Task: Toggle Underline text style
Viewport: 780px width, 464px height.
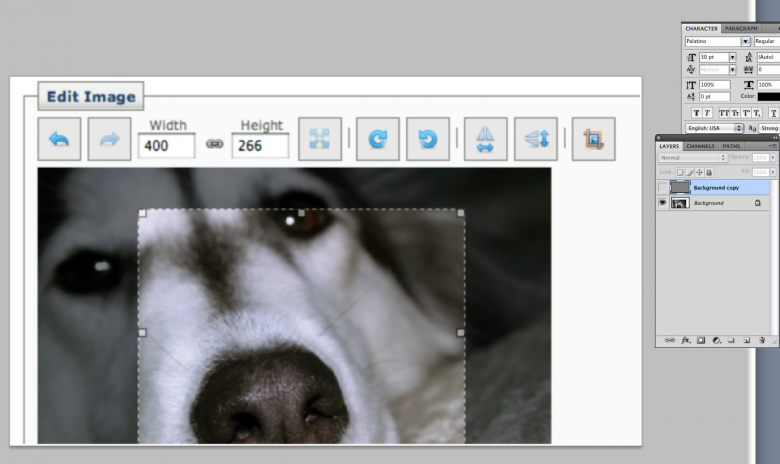Action: point(774,113)
